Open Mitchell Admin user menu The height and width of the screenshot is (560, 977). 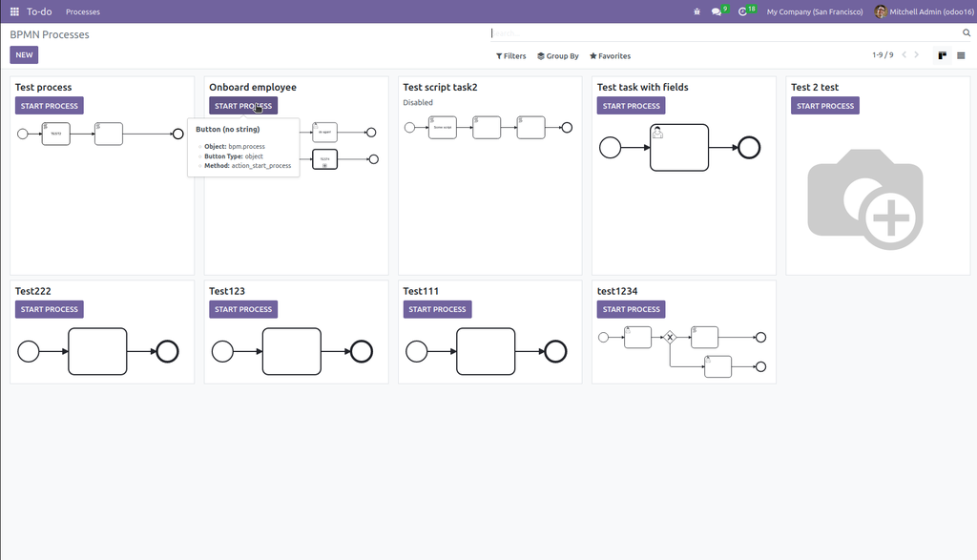click(x=925, y=11)
